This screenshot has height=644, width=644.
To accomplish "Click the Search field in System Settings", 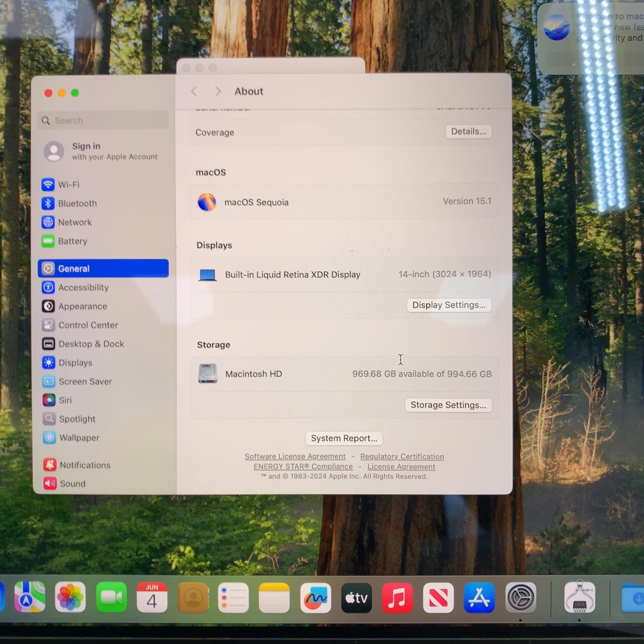I will click(x=103, y=120).
